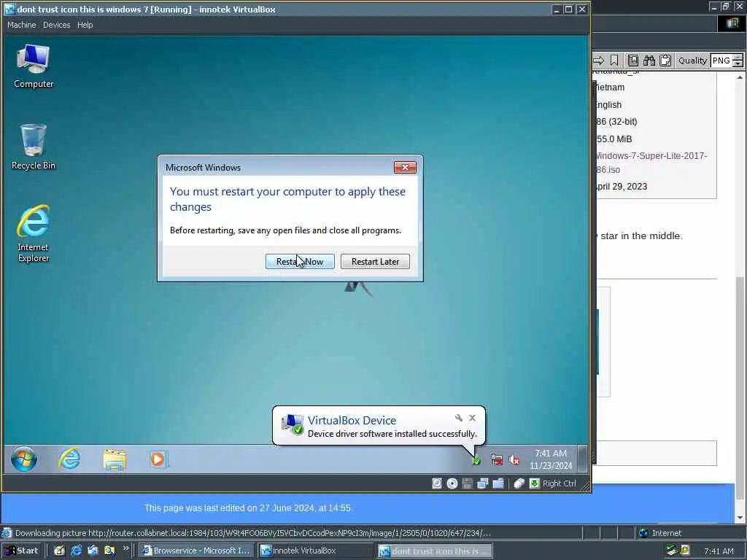Click the 55.0 MiB size text

tap(614, 139)
